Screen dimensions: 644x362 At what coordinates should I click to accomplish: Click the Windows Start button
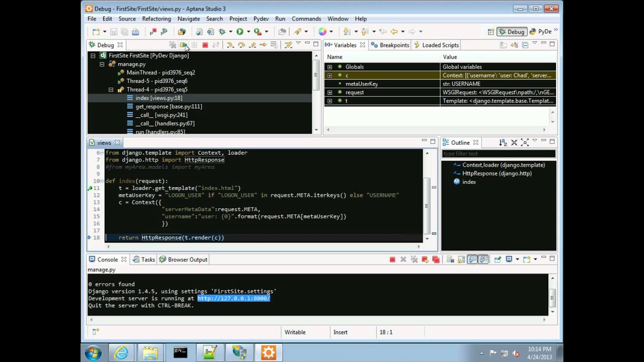[93, 352]
